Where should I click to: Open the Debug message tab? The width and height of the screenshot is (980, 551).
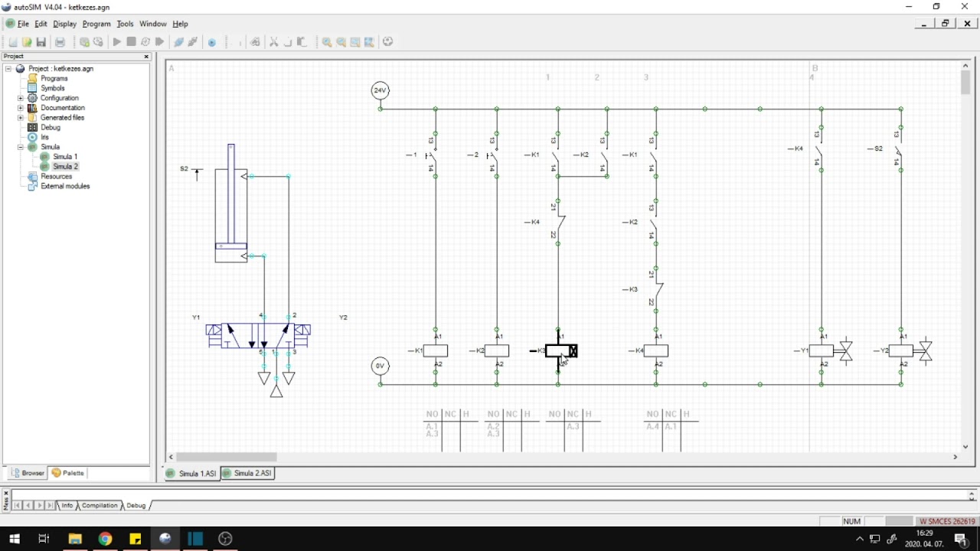click(x=136, y=506)
